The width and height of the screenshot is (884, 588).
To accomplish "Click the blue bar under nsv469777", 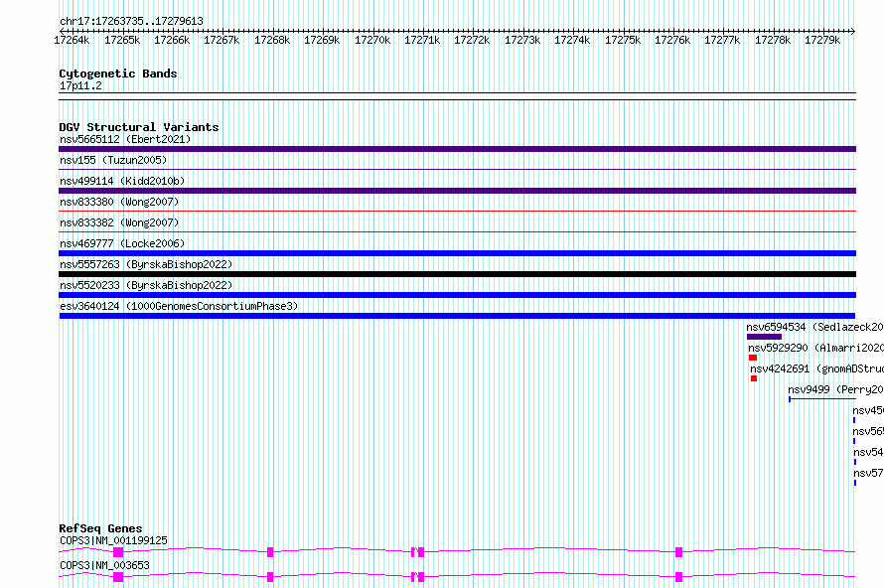I will 457,253.
